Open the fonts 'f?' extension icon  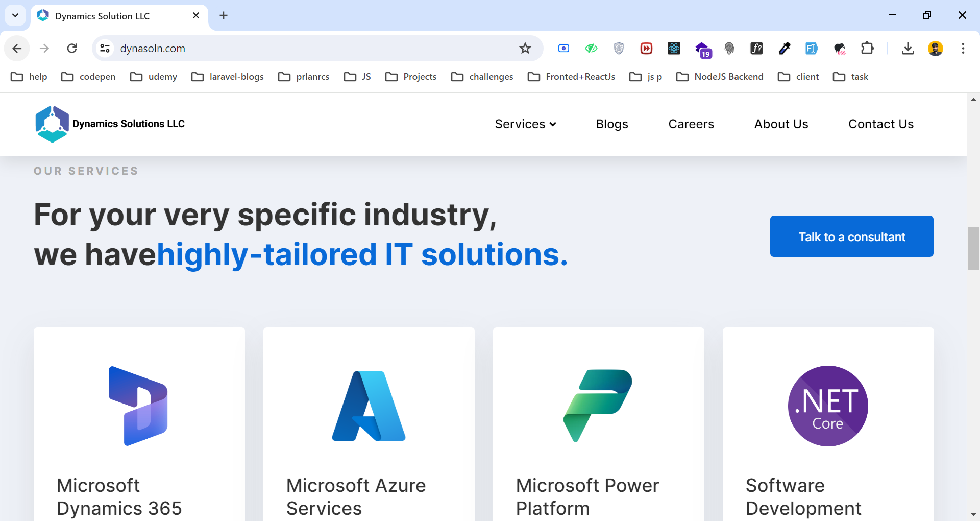click(756, 49)
